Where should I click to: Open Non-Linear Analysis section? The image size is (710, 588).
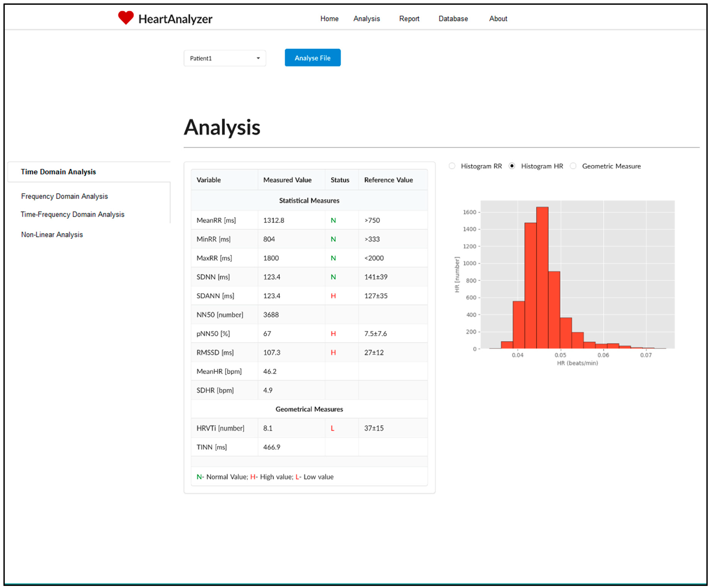coord(52,235)
